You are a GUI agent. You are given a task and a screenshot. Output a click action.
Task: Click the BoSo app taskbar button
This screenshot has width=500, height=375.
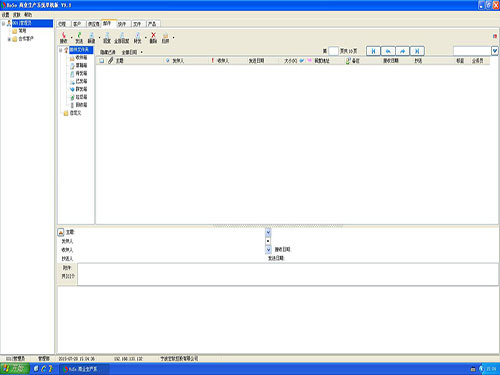[x=85, y=369]
